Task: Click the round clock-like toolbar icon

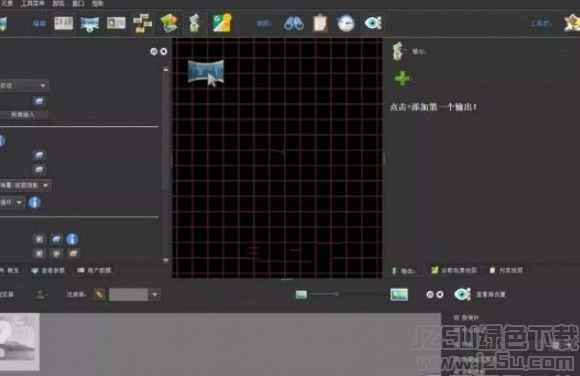Action: 346,23
